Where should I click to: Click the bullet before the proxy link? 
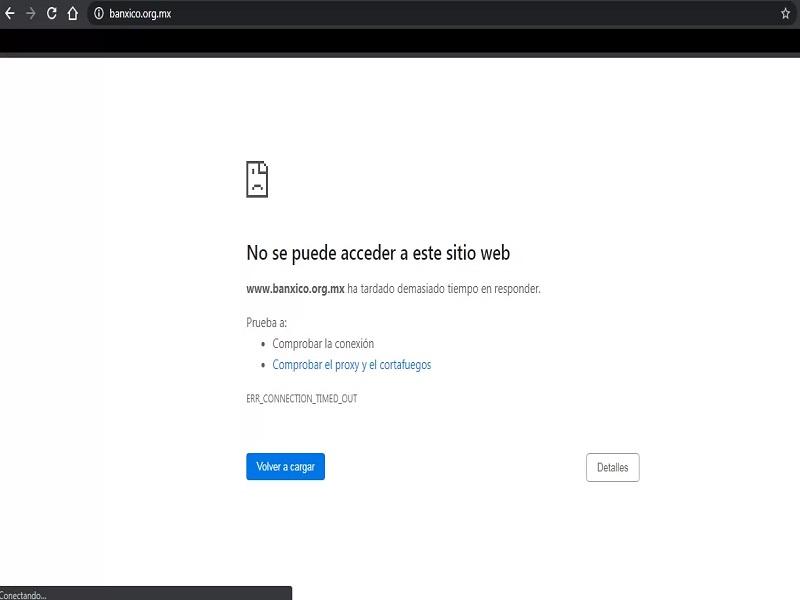coord(262,366)
